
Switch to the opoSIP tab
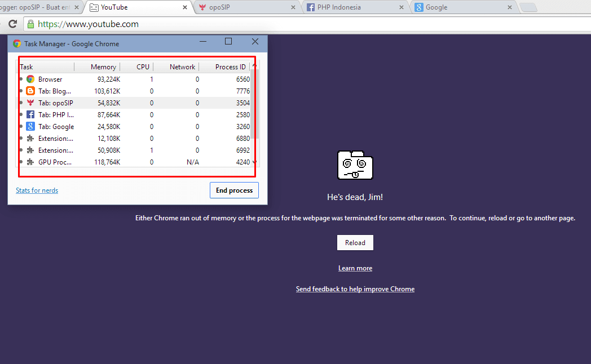click(248, 7)
